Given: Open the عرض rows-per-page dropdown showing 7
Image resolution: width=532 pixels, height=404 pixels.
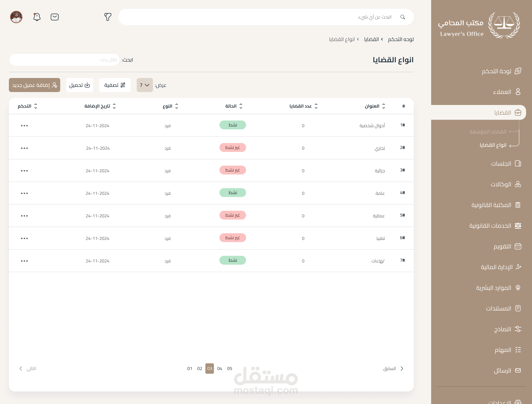Looking at the screenshot, I should tap(145, 85).
